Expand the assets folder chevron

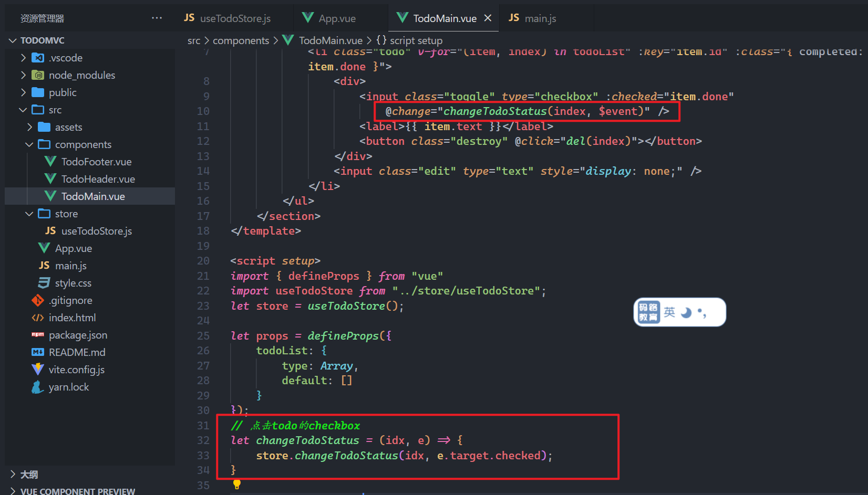pos(29,127)
